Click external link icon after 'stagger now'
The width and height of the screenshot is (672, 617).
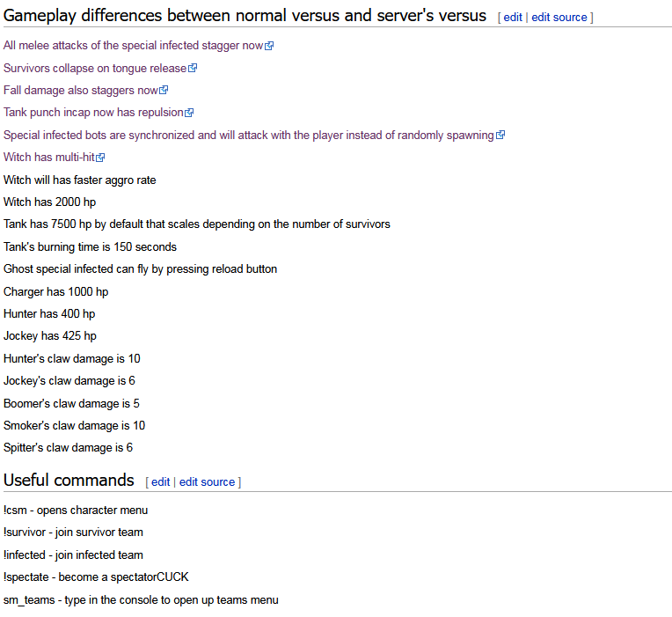pos(269,46)
